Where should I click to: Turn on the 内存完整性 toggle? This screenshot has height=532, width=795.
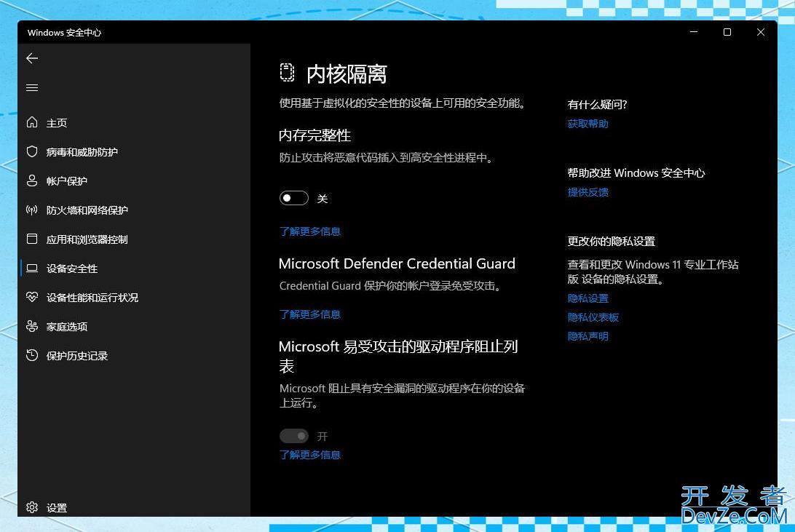[x=294, y=198]
